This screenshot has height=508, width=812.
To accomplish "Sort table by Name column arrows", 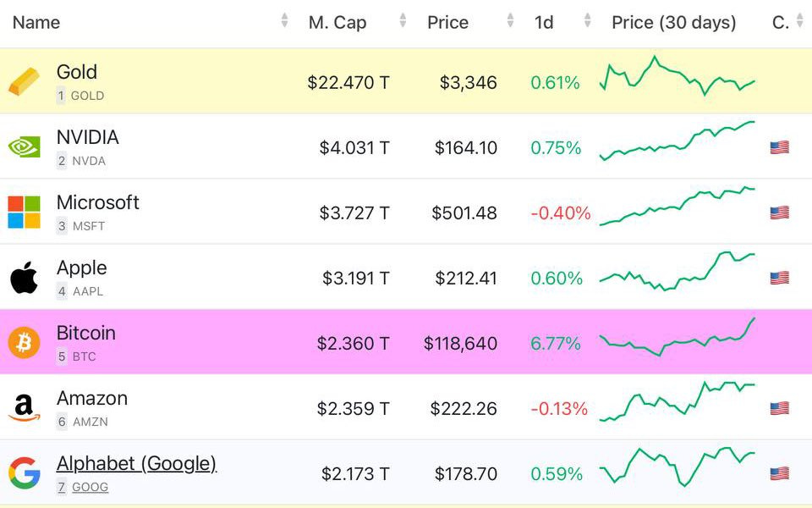I will pyautogui.click(x=284, y=20).
